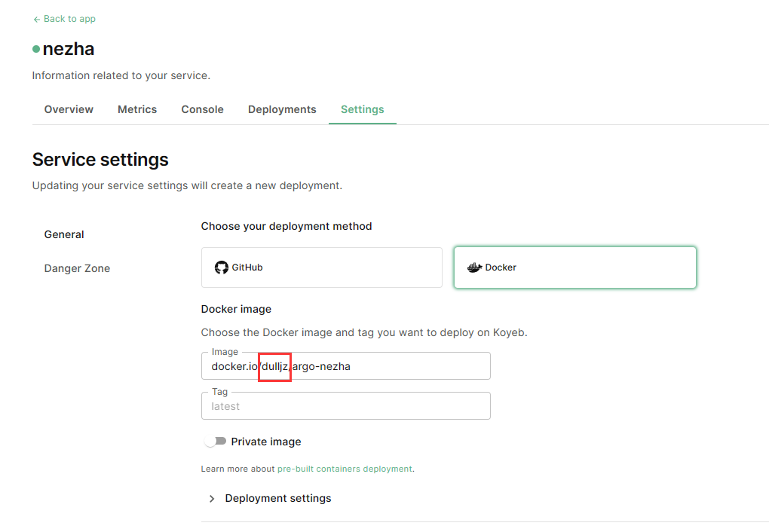
Task: Switch to the Metrics tab
Action: [x=137, y=109]
